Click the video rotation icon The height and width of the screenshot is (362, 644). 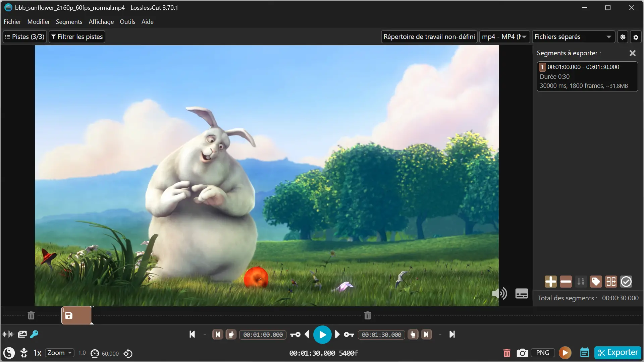click(128, 353)
